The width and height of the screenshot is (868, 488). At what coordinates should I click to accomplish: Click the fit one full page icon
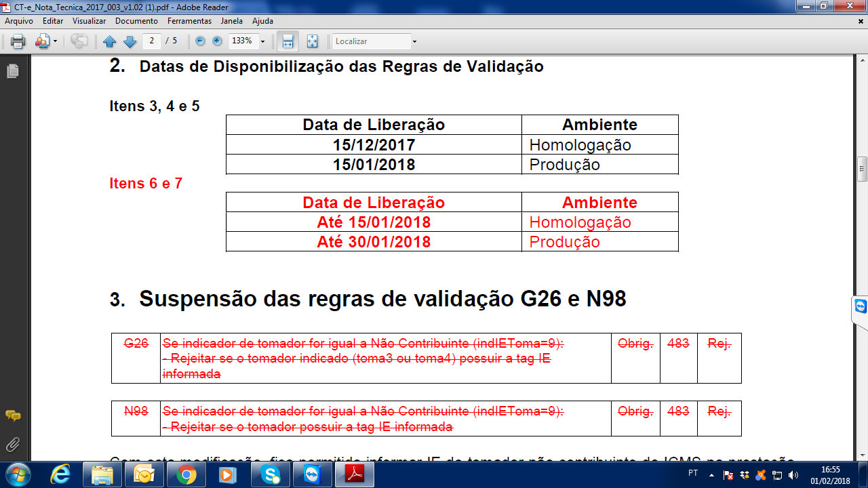[312, 41]
